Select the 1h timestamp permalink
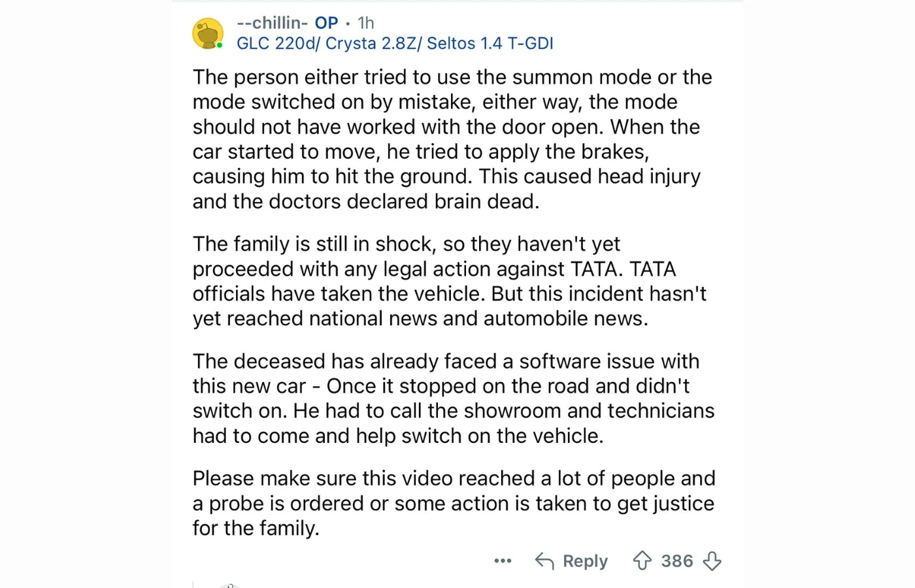 pyautogui.click(x=365, y=22)
